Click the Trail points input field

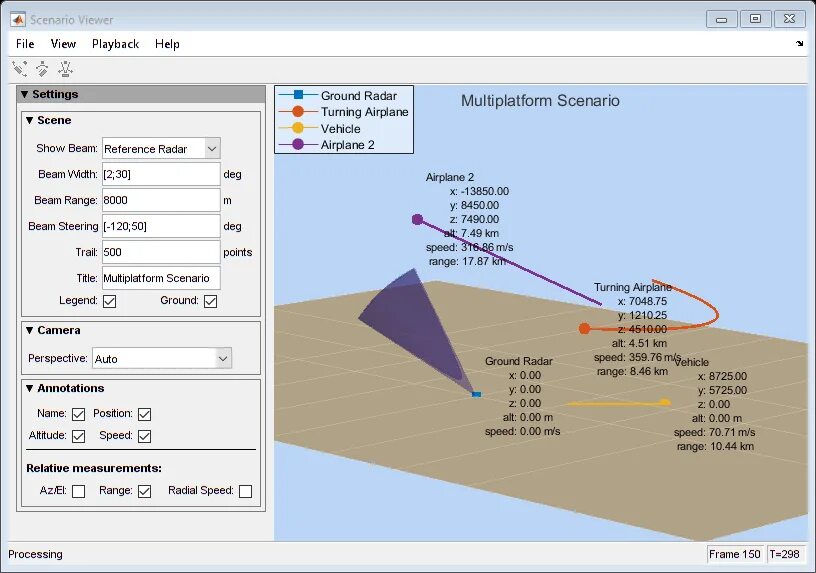tap(161, 252)
